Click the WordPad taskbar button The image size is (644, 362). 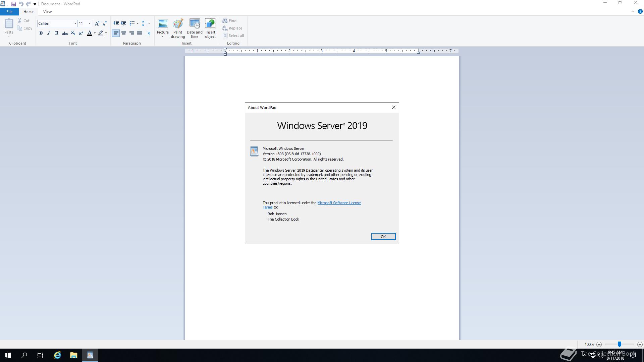pos(90,355)
